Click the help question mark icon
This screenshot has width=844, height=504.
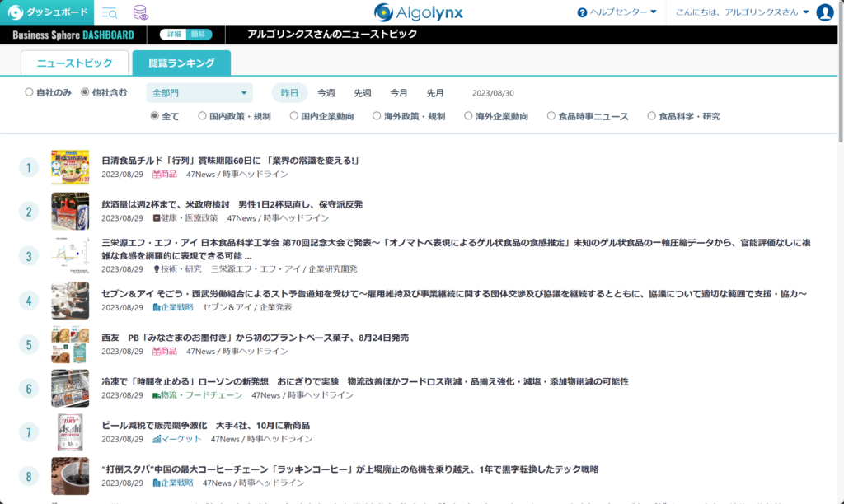click(x=582, y=12)
